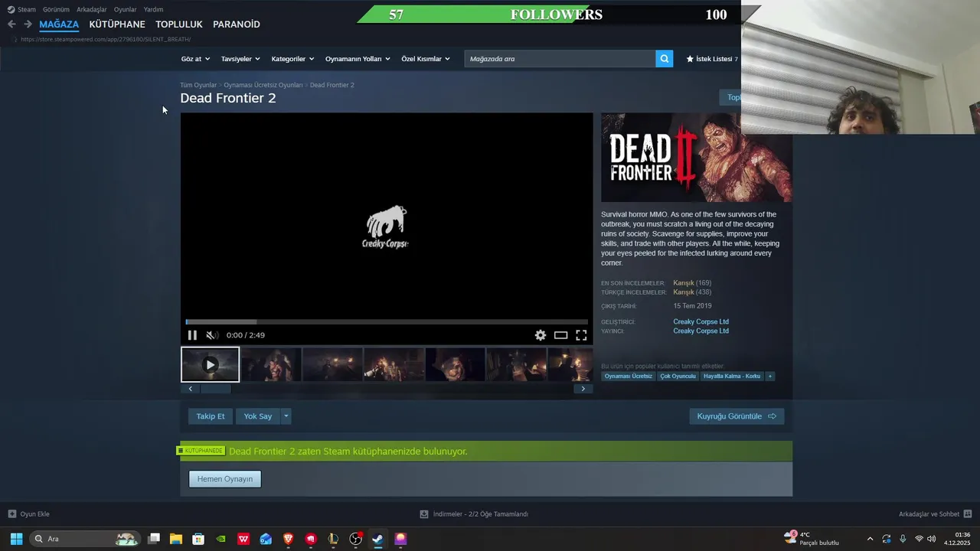Show hidden system tray icons
Viewport: 980px width, 551px height.
point(870,539)
